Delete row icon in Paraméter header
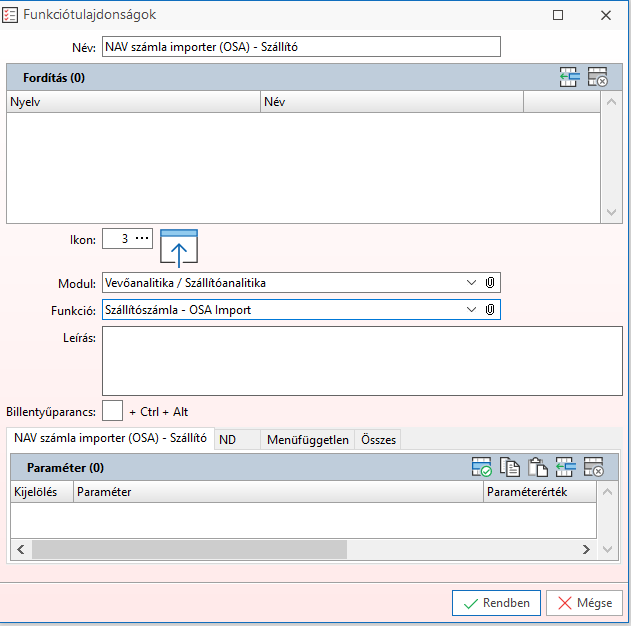The image size is (631, 626). click(x=594, y=467)
